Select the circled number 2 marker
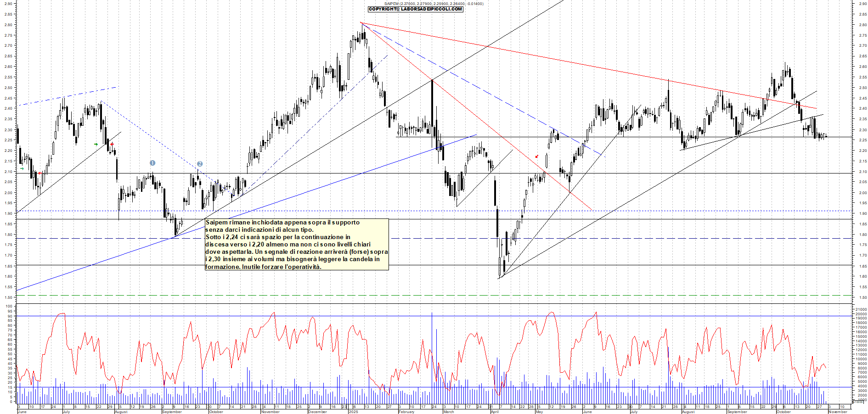This screenshot has height=414, width=868. coord(200,163)
